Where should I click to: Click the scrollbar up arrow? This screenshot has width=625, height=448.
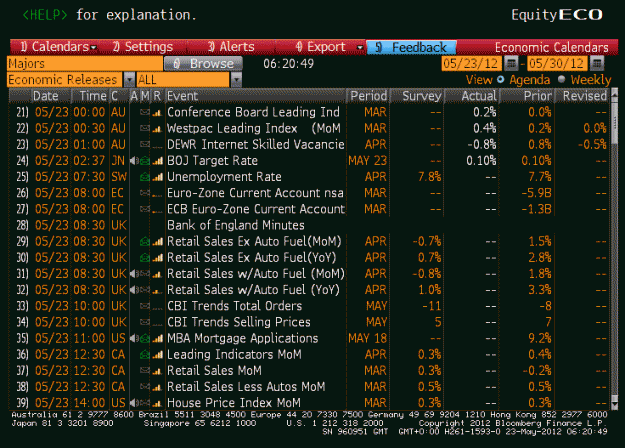click(x=614, y=94)
